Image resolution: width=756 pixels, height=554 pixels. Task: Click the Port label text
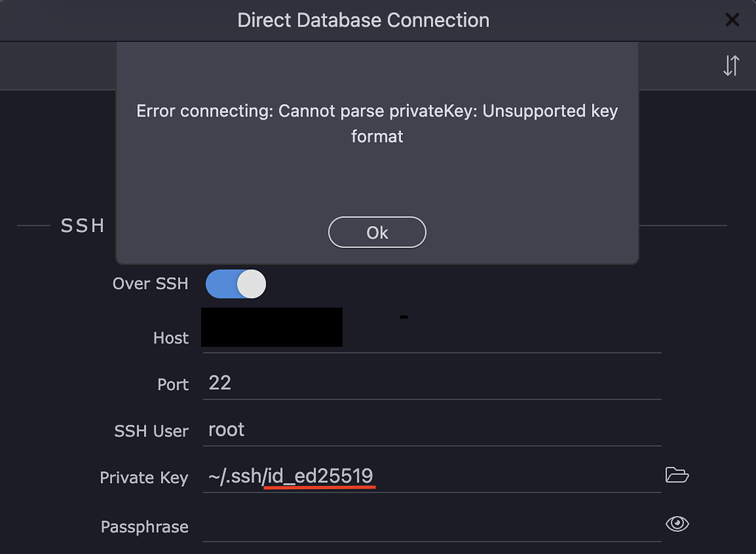point(173,385)
